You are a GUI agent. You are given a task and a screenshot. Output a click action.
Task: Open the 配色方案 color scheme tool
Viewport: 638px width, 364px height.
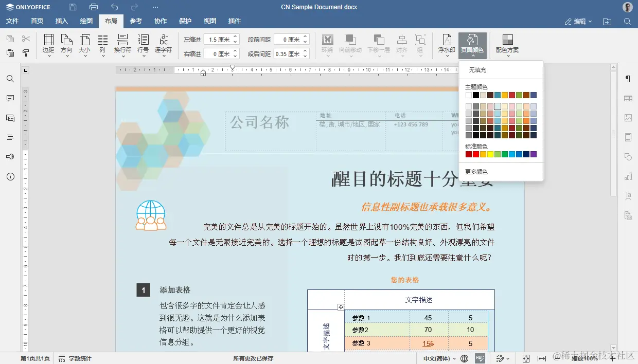coord(507,44)
